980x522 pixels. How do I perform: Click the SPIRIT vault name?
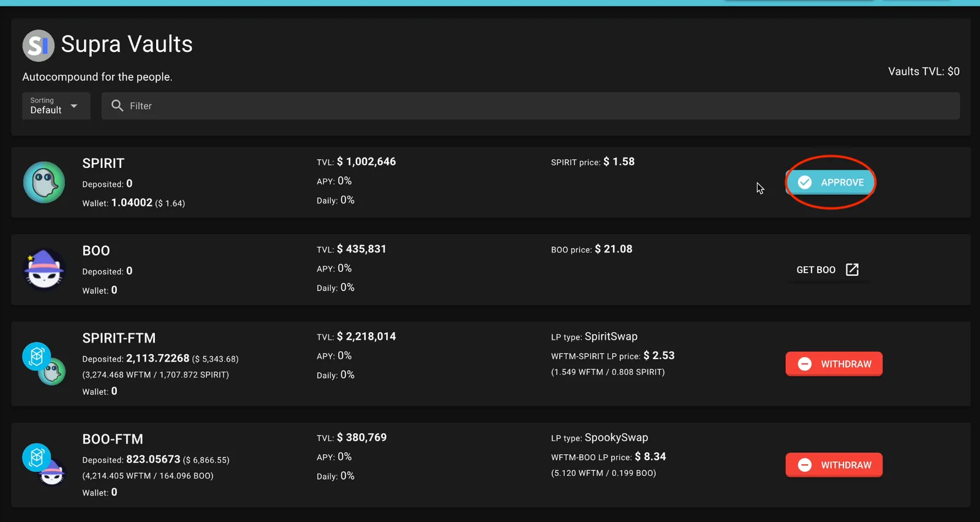[103, 164]
